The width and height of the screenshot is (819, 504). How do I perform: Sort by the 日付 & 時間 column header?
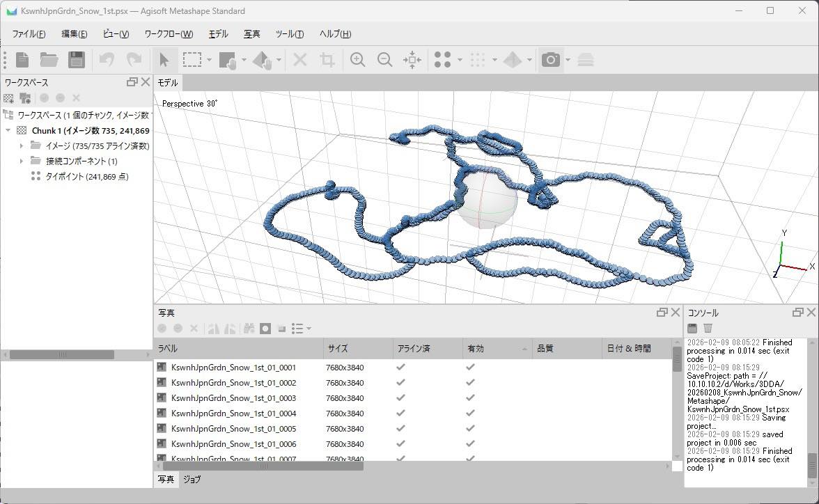(637, 348)
